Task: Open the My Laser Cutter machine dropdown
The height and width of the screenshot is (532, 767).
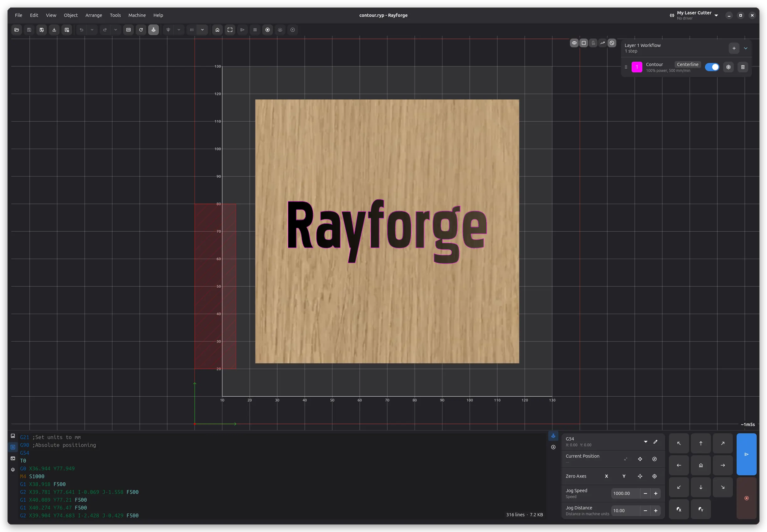Action: (694, 15)
